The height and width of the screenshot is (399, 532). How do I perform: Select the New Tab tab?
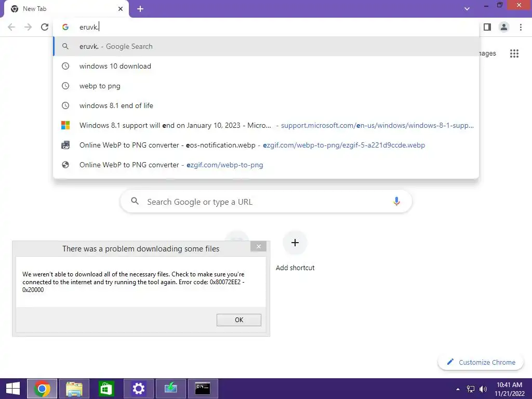point(66,9)
